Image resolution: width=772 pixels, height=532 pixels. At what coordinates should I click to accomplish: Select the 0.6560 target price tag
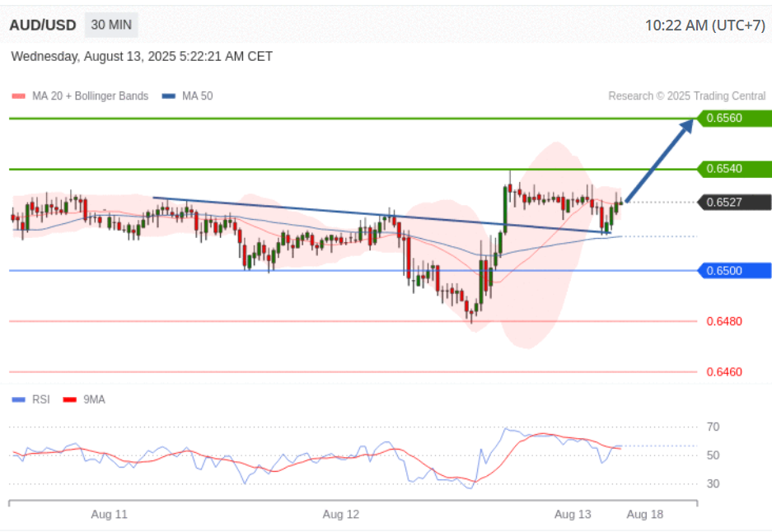pos(734,118)
